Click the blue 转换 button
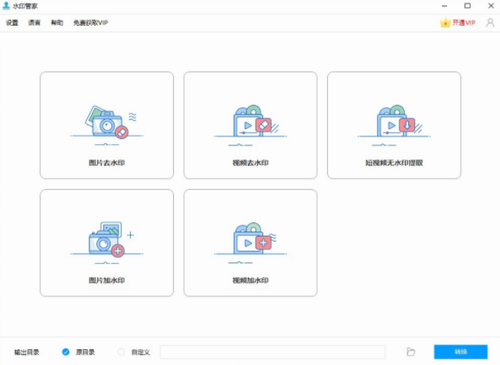The height and width of the screenshot is (365, 500). pos(461,352)
